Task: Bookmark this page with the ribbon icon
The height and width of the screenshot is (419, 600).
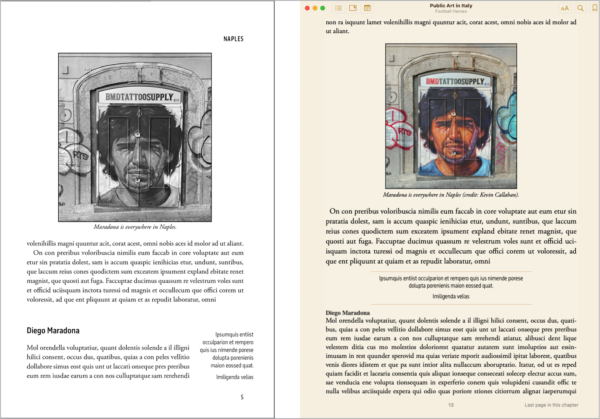Action: (x=595, y=8)
